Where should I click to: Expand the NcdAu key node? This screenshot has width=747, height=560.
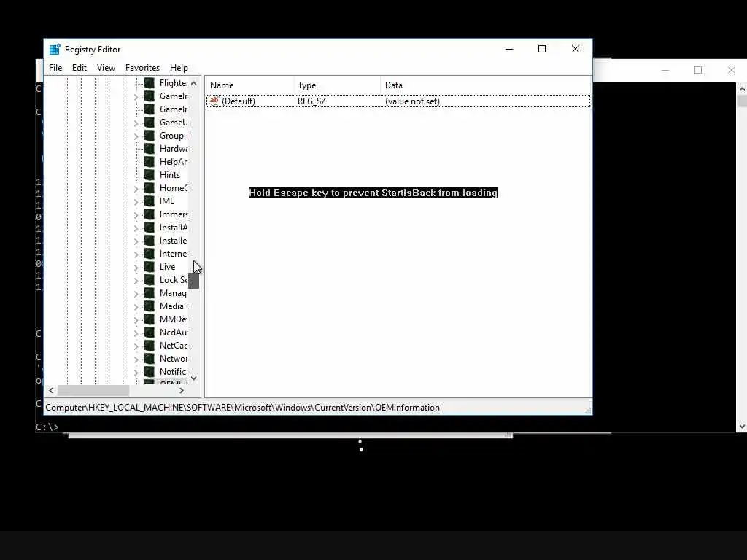coord(136,333)
